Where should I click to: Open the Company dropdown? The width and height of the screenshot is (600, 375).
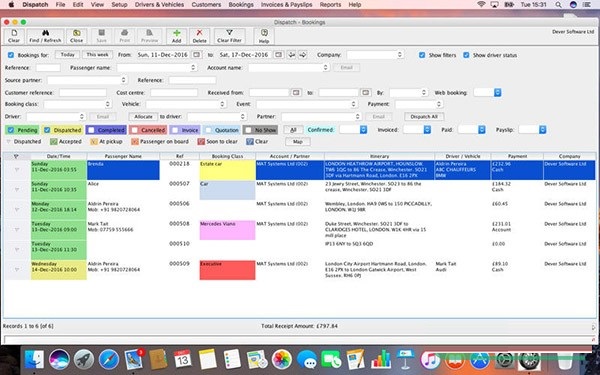(x=375, y=55)
